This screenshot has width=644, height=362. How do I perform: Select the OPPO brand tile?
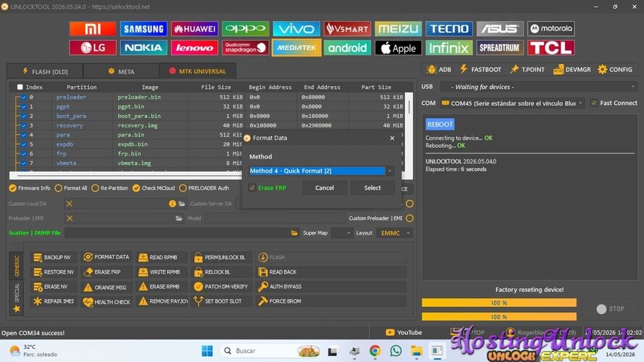point(246,29)
